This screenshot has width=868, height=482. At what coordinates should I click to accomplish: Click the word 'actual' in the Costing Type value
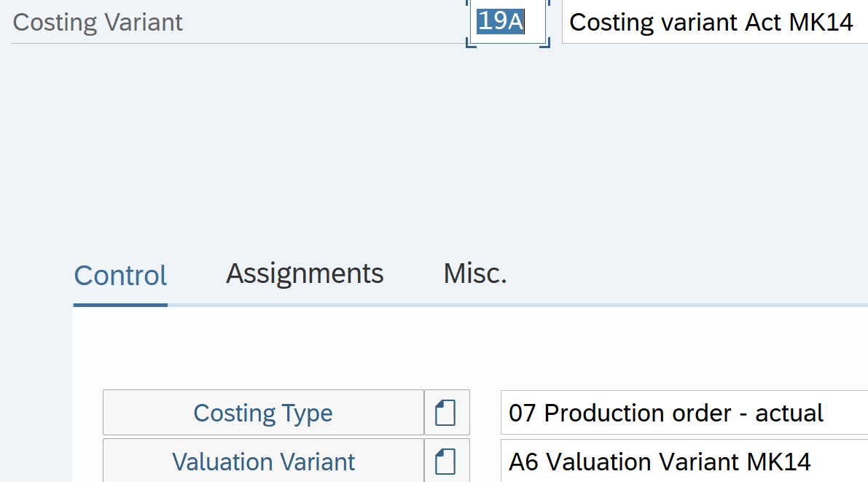point(789,413)
